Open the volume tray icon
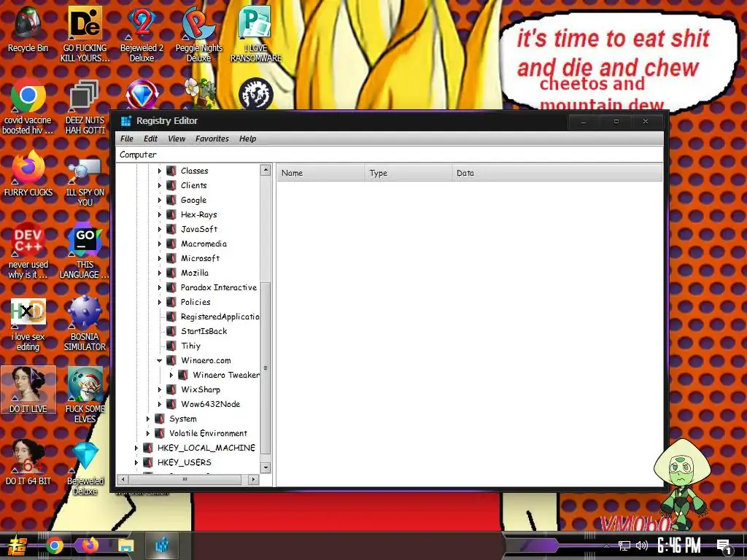The image size is (747, 560). (642, 545)
